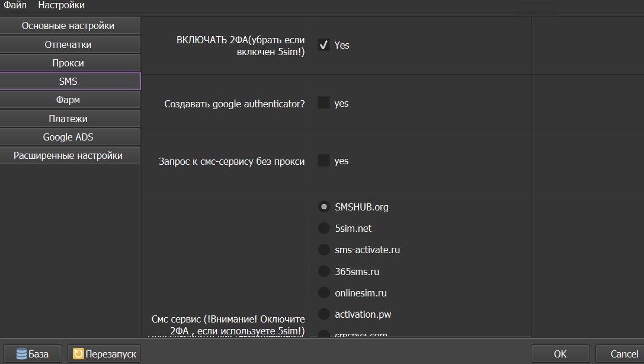
Task: Select 365sms.ru SMS service
Action: 323,272
